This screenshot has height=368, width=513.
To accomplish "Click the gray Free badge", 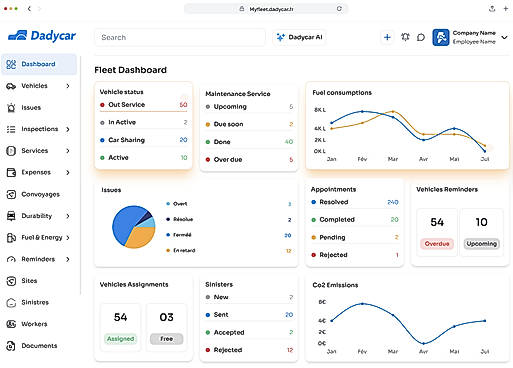I will coord(166,339).
